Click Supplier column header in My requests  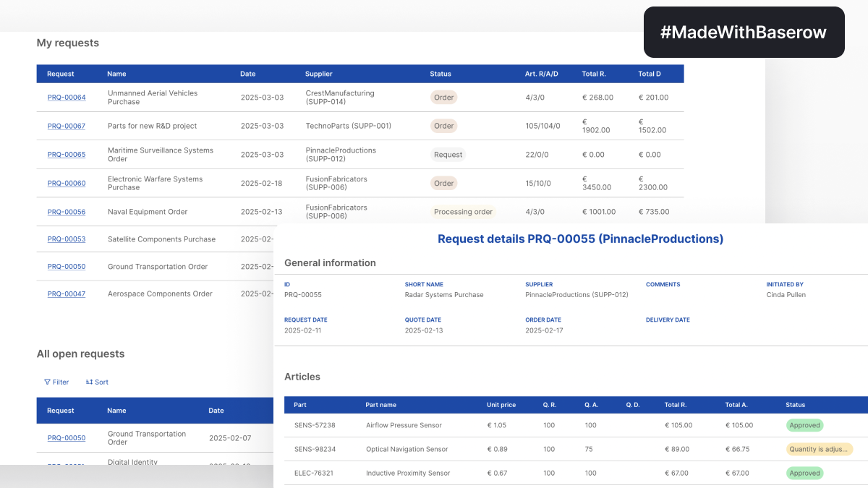tap(319, 74)
